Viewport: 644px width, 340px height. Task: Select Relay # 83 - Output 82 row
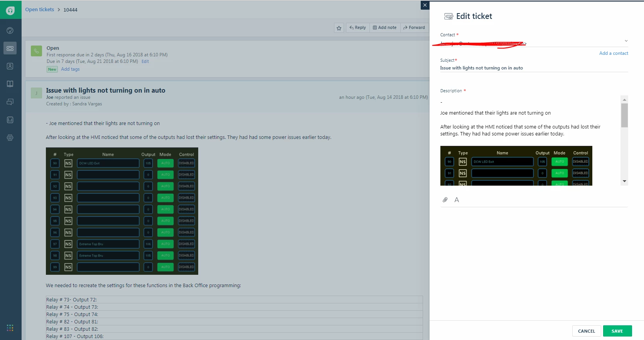click(234, 329)
